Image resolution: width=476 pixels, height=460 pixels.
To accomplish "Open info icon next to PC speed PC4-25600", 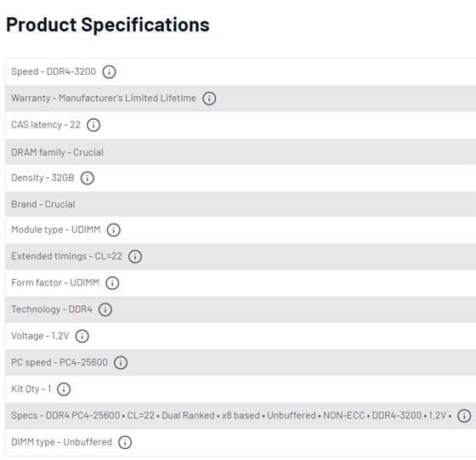I will pyautogui.click(x=121, y=362).
